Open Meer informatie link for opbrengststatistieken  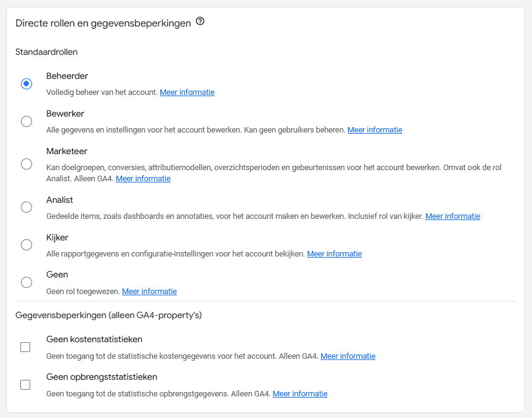(300, 394)
